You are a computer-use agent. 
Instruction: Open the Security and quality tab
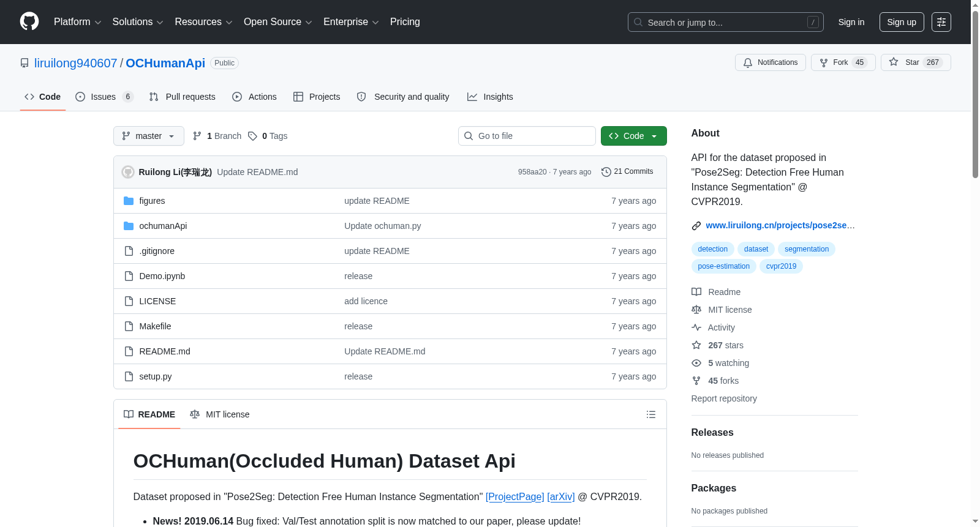403,97
